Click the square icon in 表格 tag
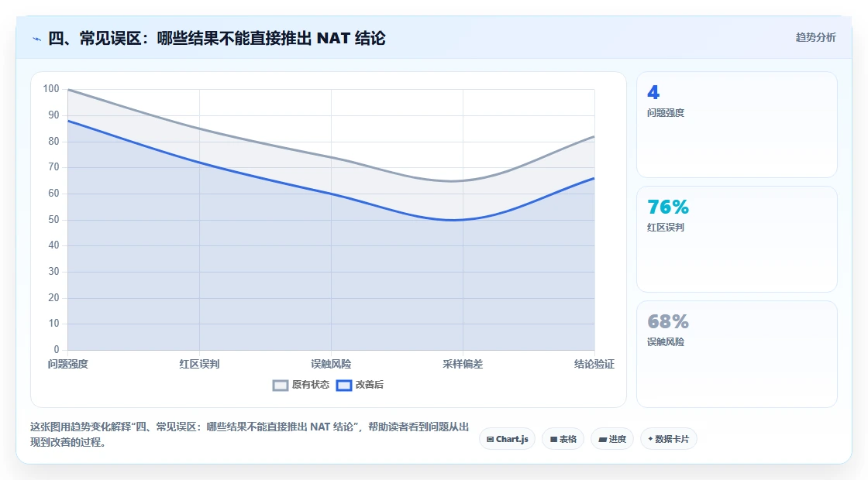 [553, 440]
